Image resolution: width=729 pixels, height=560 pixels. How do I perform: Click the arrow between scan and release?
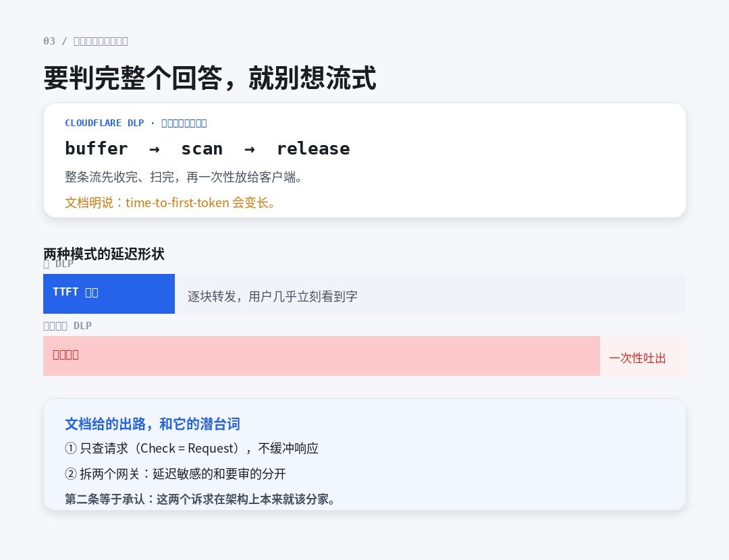tap(250, 149)
